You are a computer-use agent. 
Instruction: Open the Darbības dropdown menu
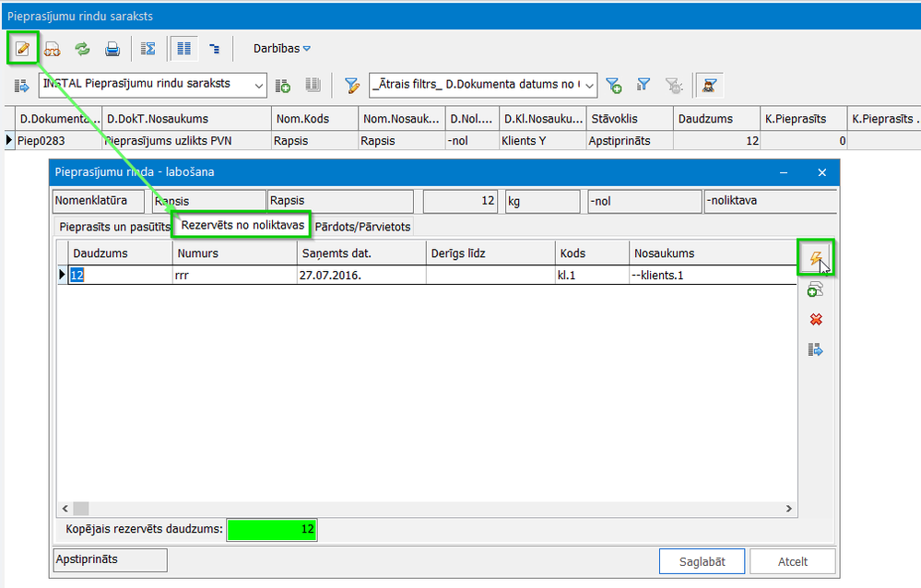tap(283, 48)
